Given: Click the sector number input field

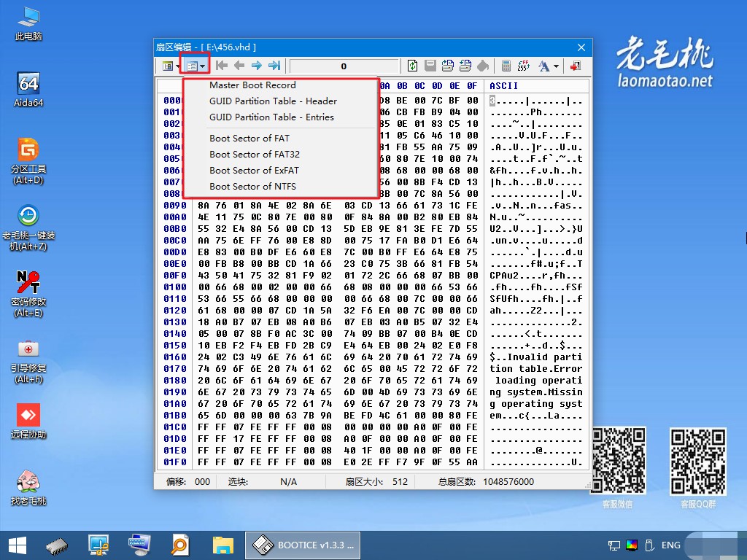Looking at the screenshot, I should 344,66.
